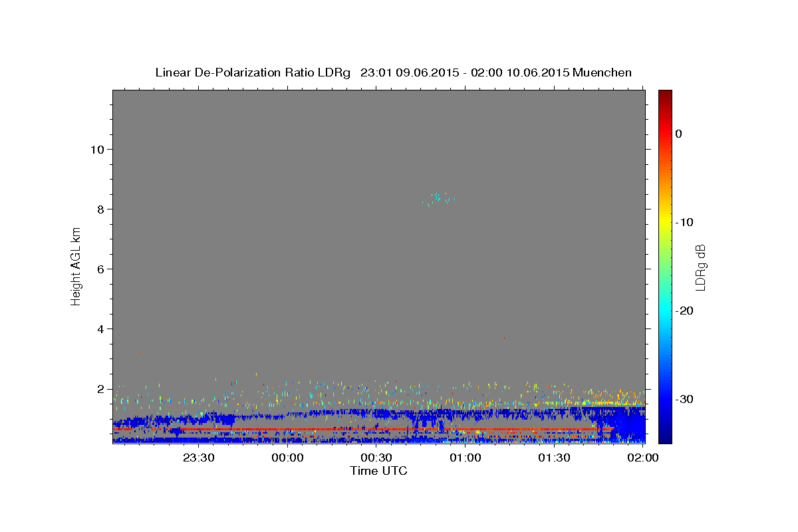Click the 'Height AGL km' axis label
Image resolution: width=798 pixels, height=532 pixels.
[x=76, y=267]
